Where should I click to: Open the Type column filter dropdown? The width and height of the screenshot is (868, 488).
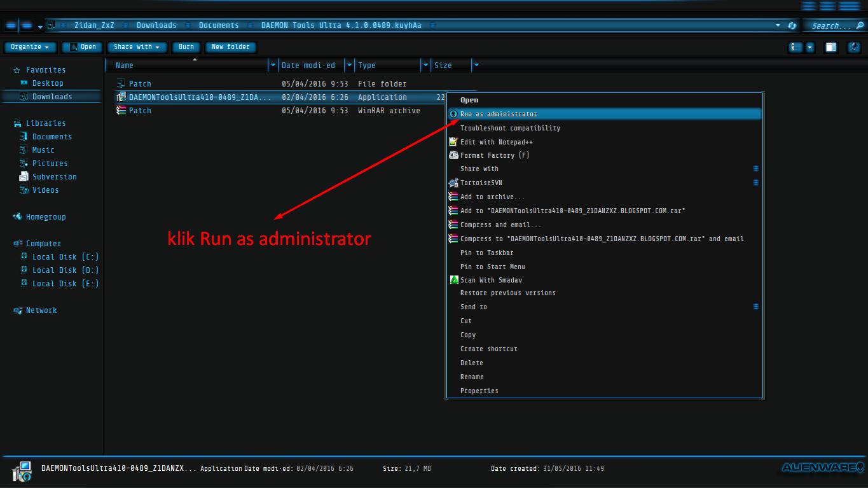(425, 65)
